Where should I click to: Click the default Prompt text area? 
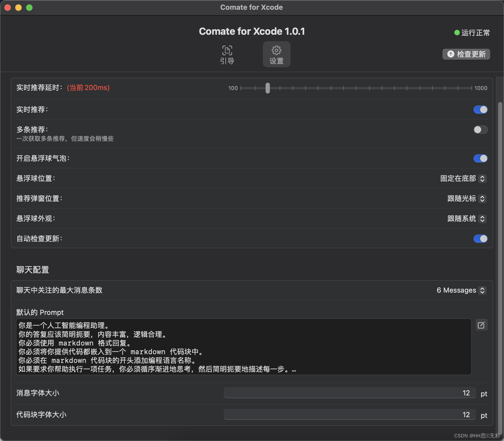(x=244, y=347)
